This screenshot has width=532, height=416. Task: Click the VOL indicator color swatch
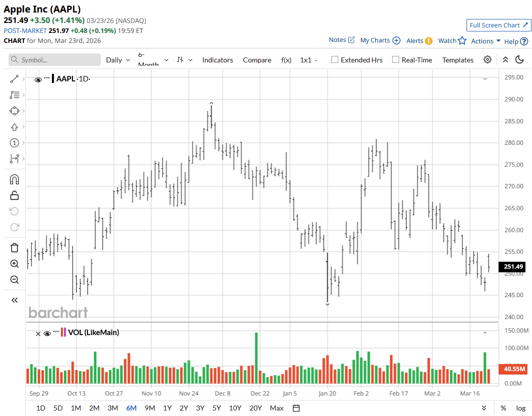(x=63, y=332)
